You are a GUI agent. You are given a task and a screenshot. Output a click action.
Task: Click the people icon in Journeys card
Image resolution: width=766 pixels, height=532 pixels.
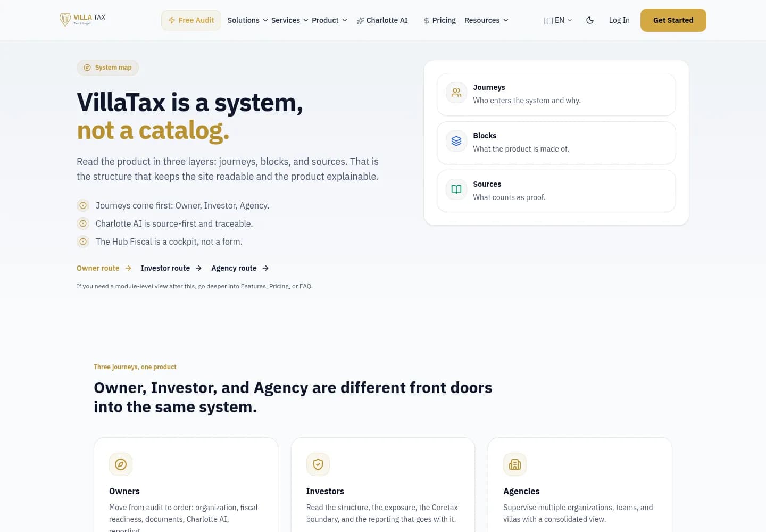[x=456, y=93]
